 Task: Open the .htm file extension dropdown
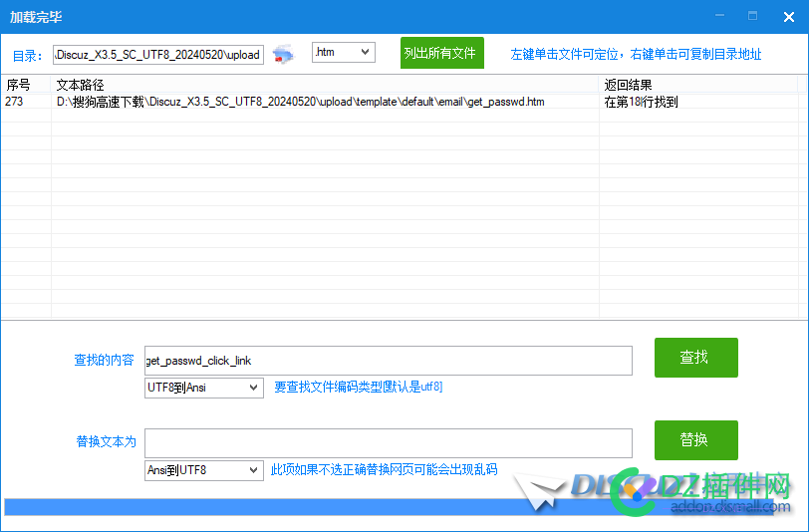click(343, 52)
